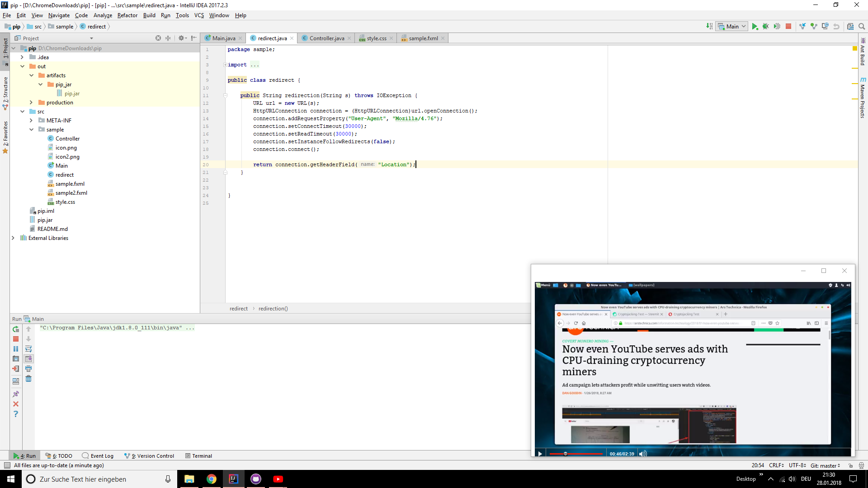Open the Refactor menu
This screenshot has height=488, width=868.
pos(127,15)
